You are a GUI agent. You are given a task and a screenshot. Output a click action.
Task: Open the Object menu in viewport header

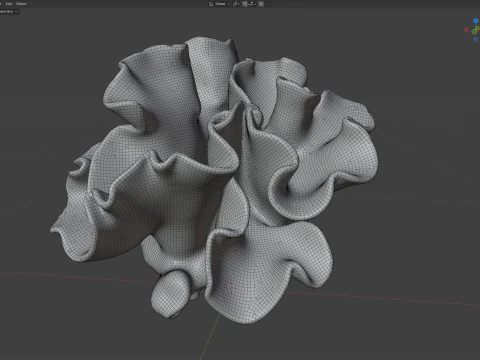coord(21,4)
